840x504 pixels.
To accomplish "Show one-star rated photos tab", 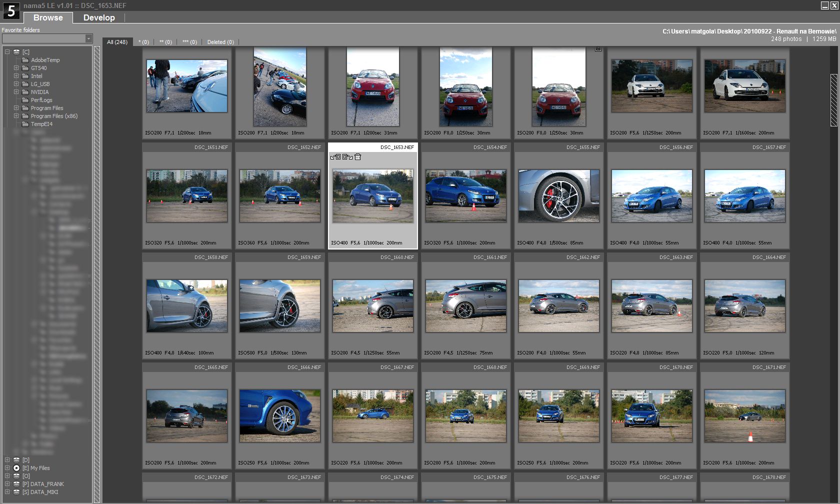I will (143, 42).
